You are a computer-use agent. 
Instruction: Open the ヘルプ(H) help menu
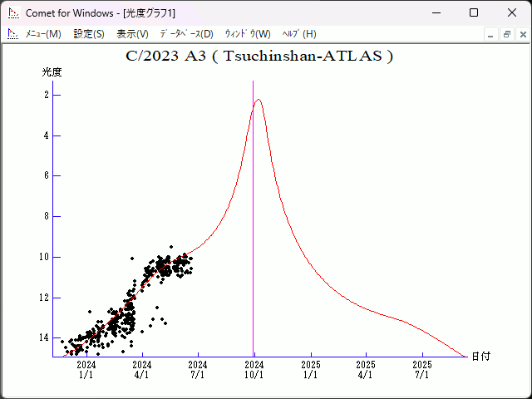[299, 34]
